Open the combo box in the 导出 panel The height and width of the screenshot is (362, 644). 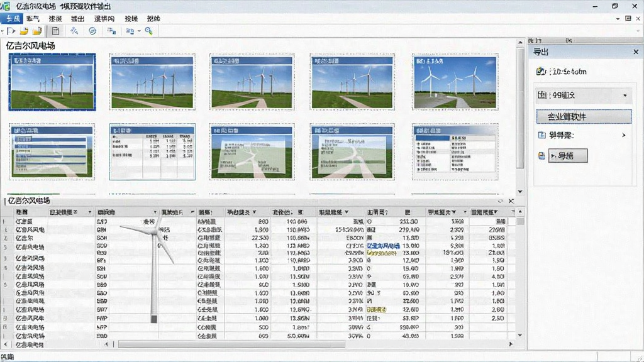(583, 96)
